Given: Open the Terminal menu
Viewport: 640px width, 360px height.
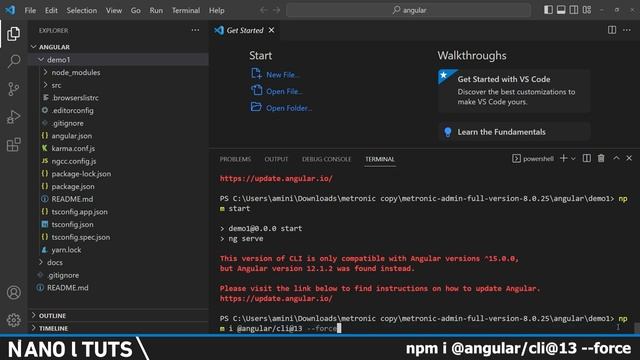Looking at the screenshot, I should click(x=186, y=10).
